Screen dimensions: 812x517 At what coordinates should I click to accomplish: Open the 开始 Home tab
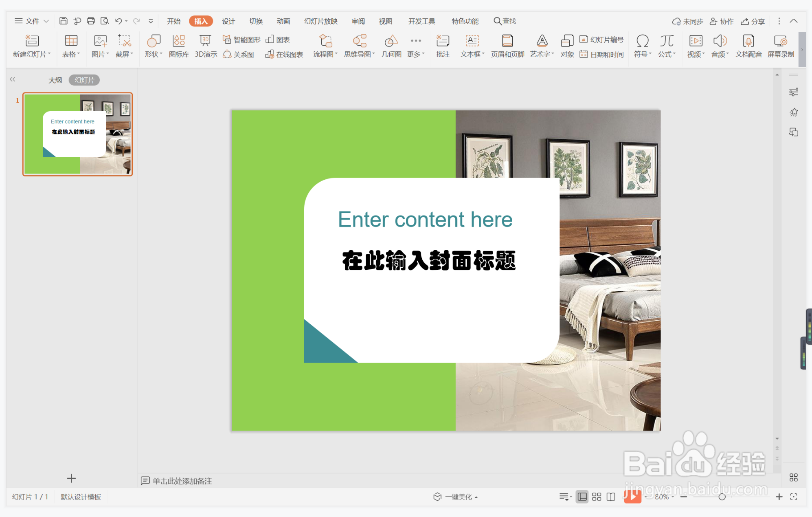[173, 21]
